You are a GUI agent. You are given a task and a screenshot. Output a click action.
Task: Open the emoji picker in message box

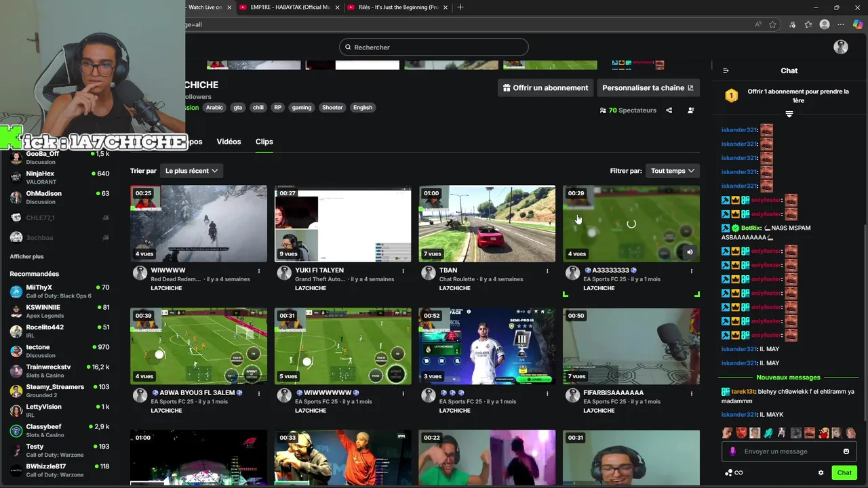click(x=846, y=451)
